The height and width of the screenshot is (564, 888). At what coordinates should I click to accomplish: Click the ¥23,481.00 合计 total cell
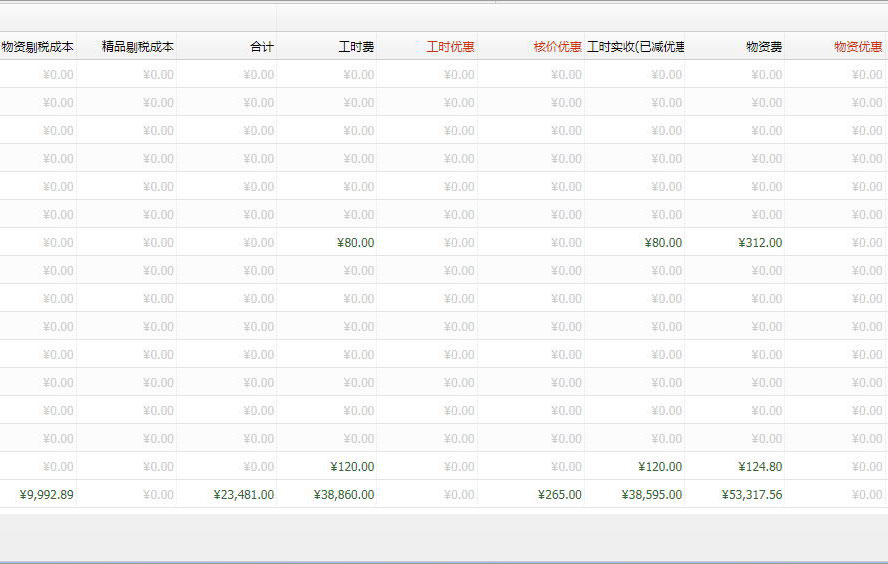pyautogui.click(x=244, y=494)
